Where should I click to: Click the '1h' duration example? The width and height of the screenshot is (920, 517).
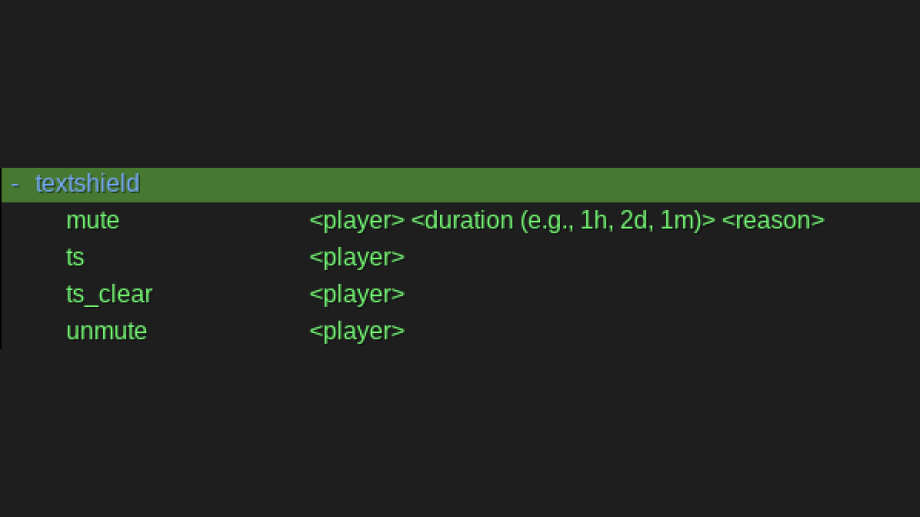594,220
